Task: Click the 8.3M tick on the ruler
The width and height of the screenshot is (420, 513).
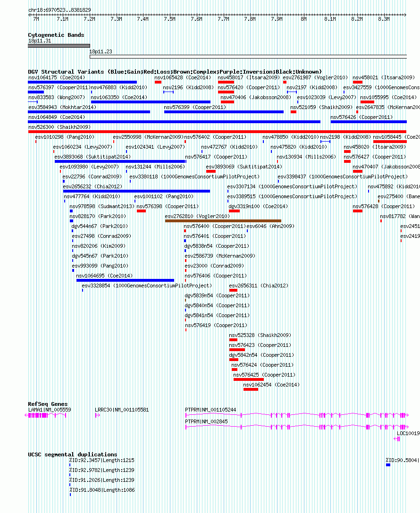Action: point(384,19)
